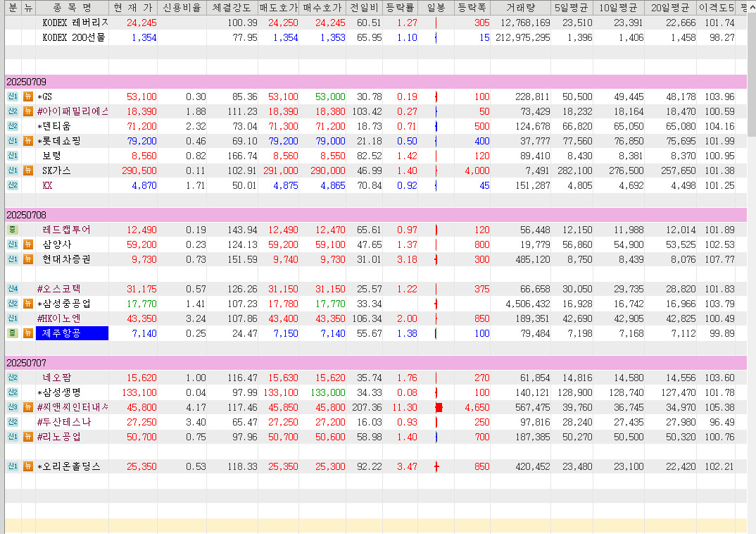Image resolution: width=756 pixels, height=534 pixels.
Task: Select the 오리온홀딩스 stock name
Action: click(x=69, y=466)
